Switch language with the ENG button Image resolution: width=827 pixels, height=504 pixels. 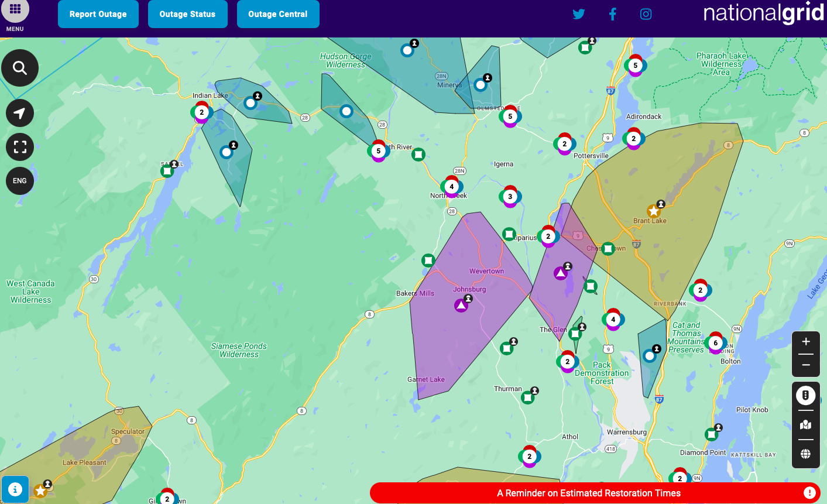click(20, 181)
